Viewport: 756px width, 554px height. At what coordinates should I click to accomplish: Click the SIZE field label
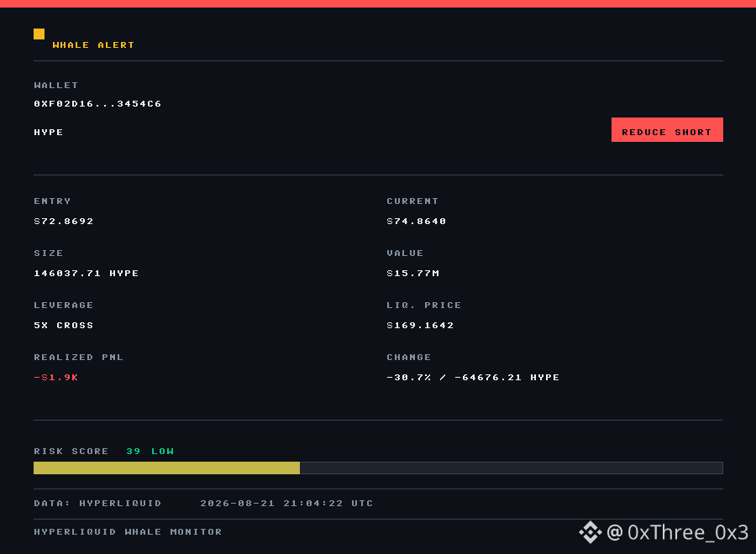coord(48,253)
